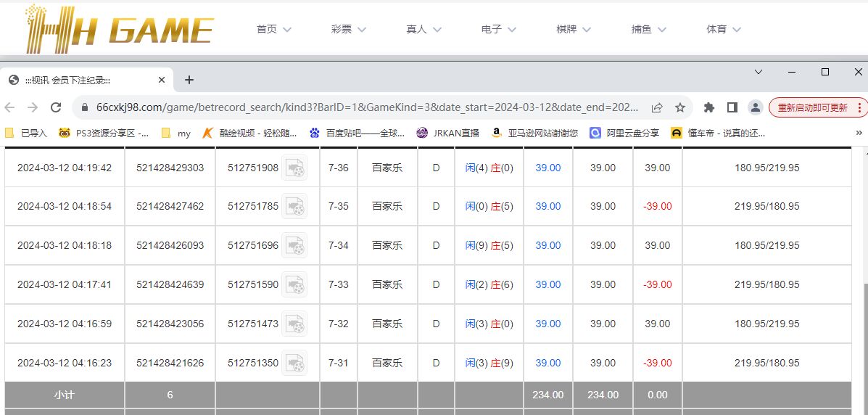Screen dimensions: 868x415
Task: Expand the 体育 dropdown menu
Action: pyautogui.click(x=724, y=30)
